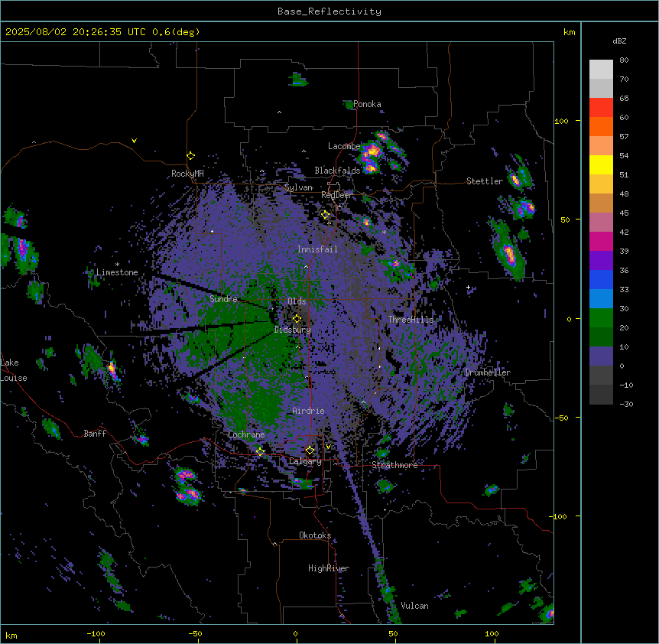Image resolution: width=659 pixels, height=644 pixels.
Task: Click the Stettler label
Action: pyautogui.click(x=485, y=181)
